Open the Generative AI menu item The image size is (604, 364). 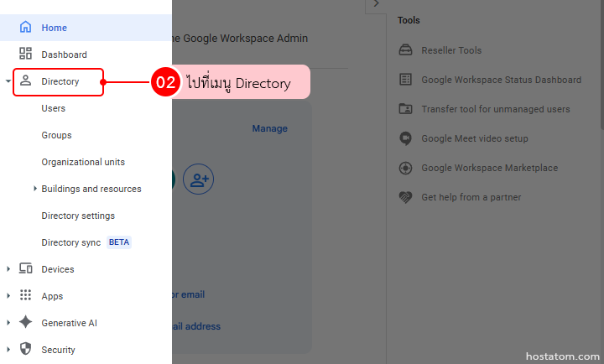[70, 323]
